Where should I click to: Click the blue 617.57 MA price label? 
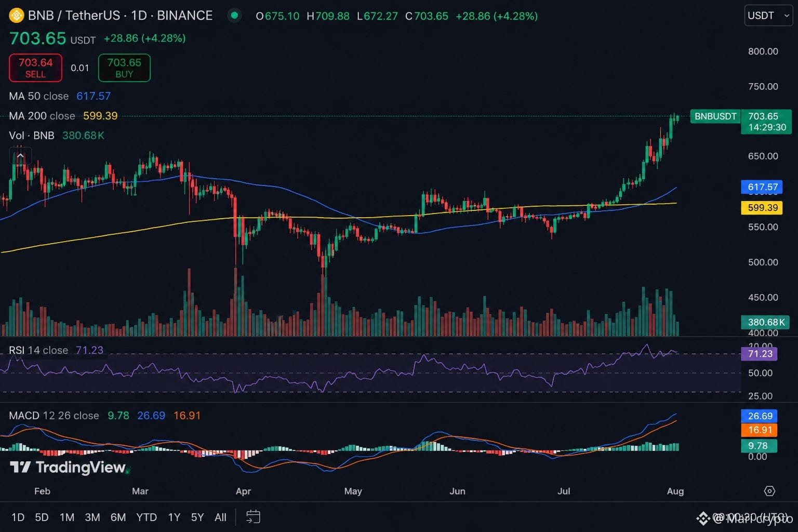click(x=763, y=187)
